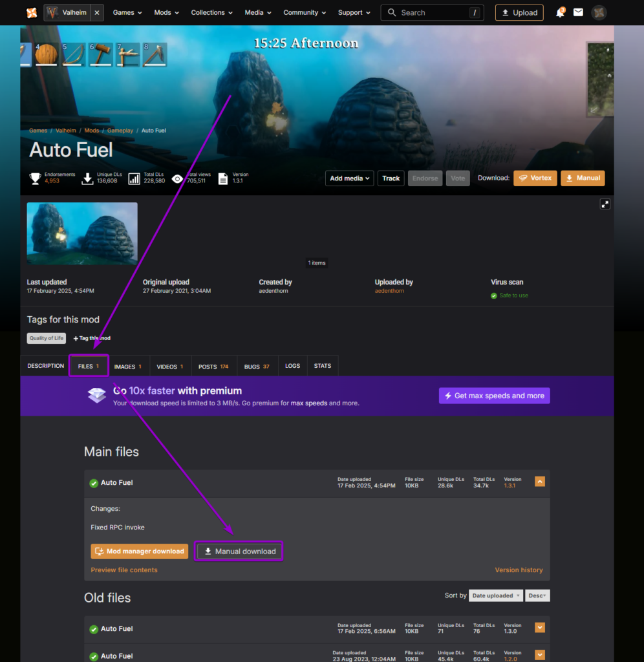Image resolution: width=644 pixels, height=662 pixels.
Task: Switch to the Description tab
Action: pyautogui.click(x=46, y=366)
